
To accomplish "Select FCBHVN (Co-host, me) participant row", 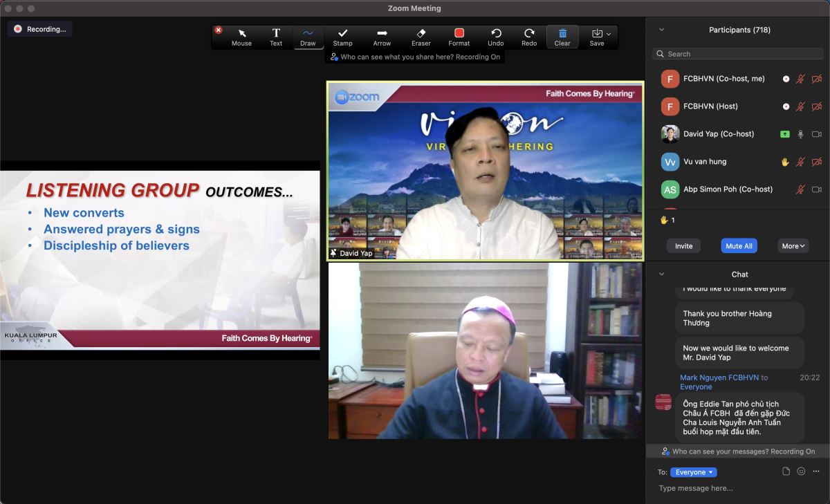I will pyautogui.click(x=738, y=79).
